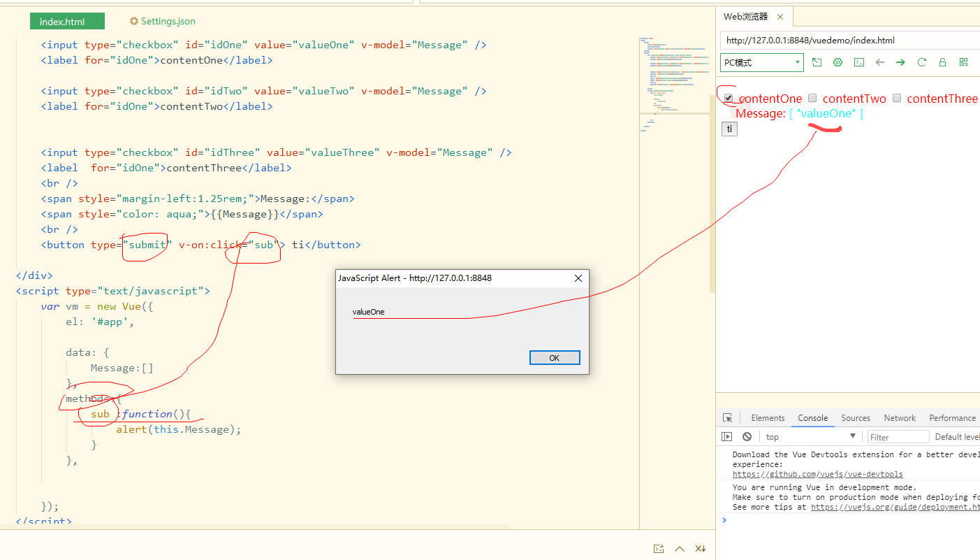
Task: Click the unlock padlock icon
Action: [942, 62]
